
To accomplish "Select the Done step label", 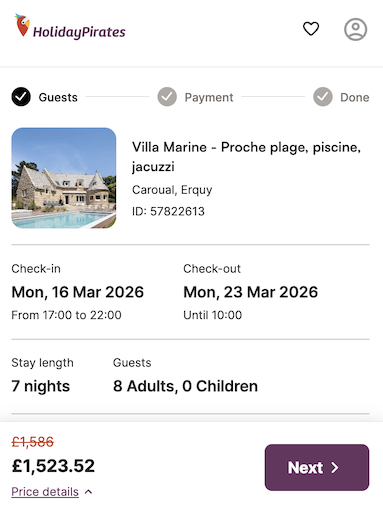I will [x=355, y=97].
